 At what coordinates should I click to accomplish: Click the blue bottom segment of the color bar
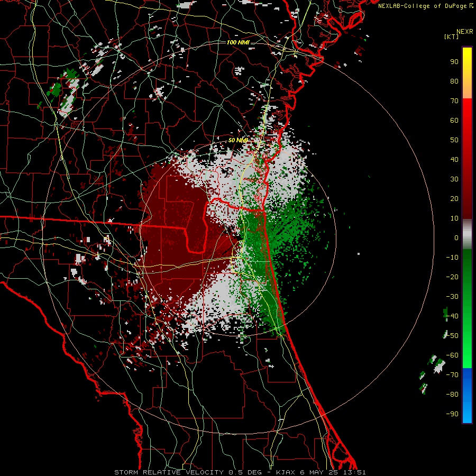tap(467, 396)
